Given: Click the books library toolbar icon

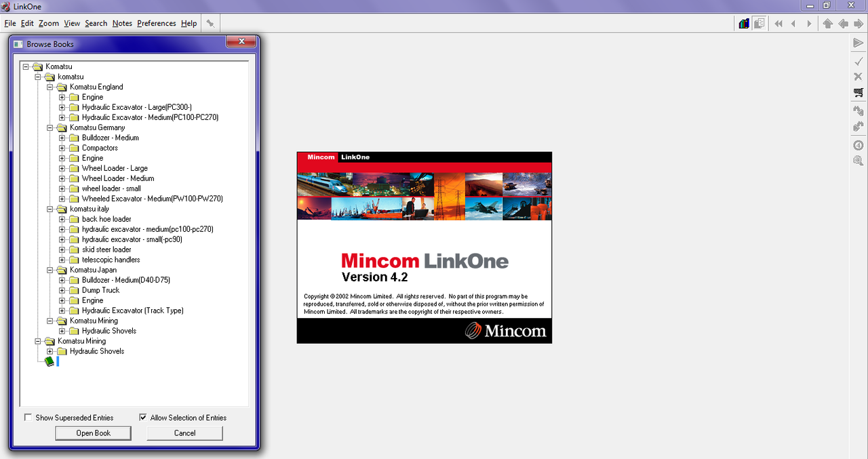Looking at the screenshot, I should coord(744,24).
